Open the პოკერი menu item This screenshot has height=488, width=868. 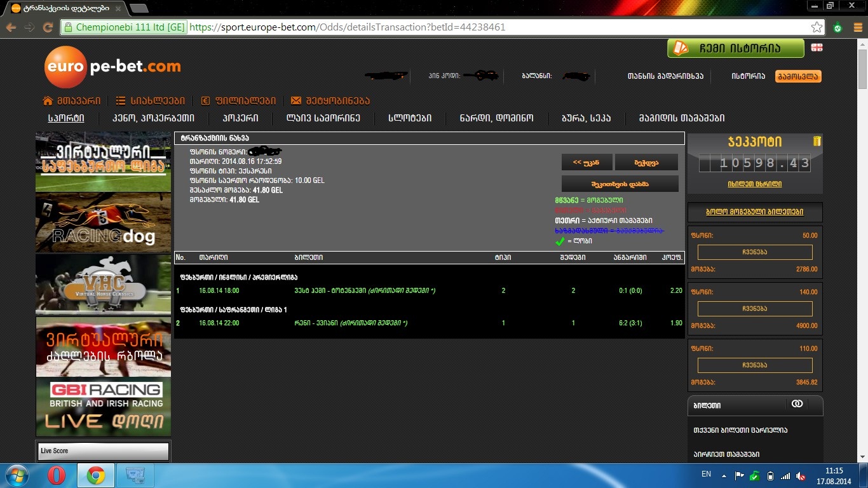point(240,118)
